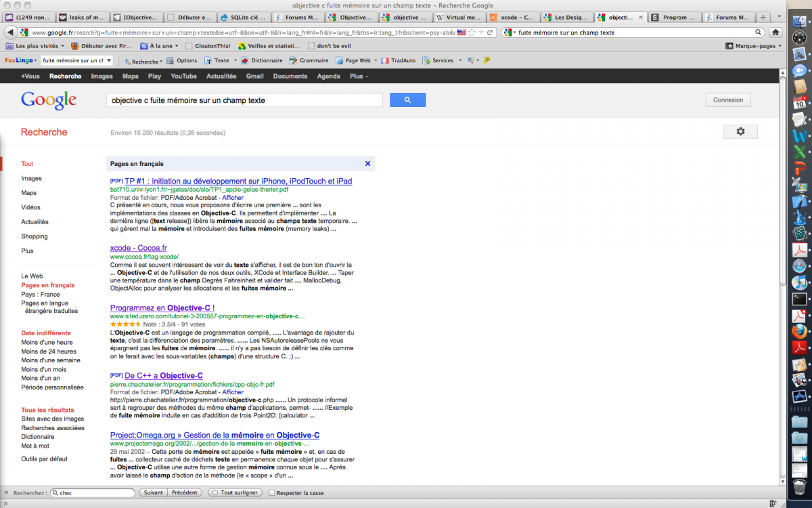Viewport: 812px width, 508px height.
Task: Click the FoxLingo highlighter pin icon
Action: click(x=487, y=60)
